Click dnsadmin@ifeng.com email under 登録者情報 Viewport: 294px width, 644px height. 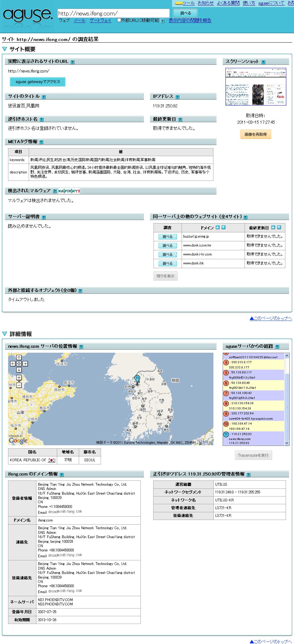(x=65, y=512)
